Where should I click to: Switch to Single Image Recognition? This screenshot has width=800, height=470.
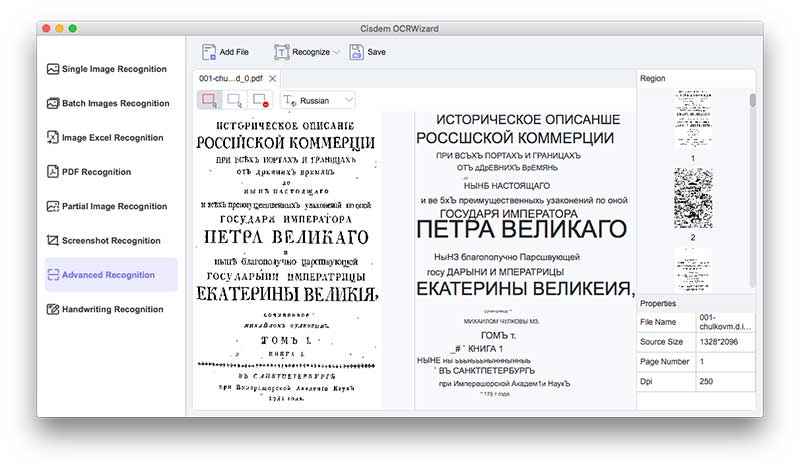tap(112, 70)
